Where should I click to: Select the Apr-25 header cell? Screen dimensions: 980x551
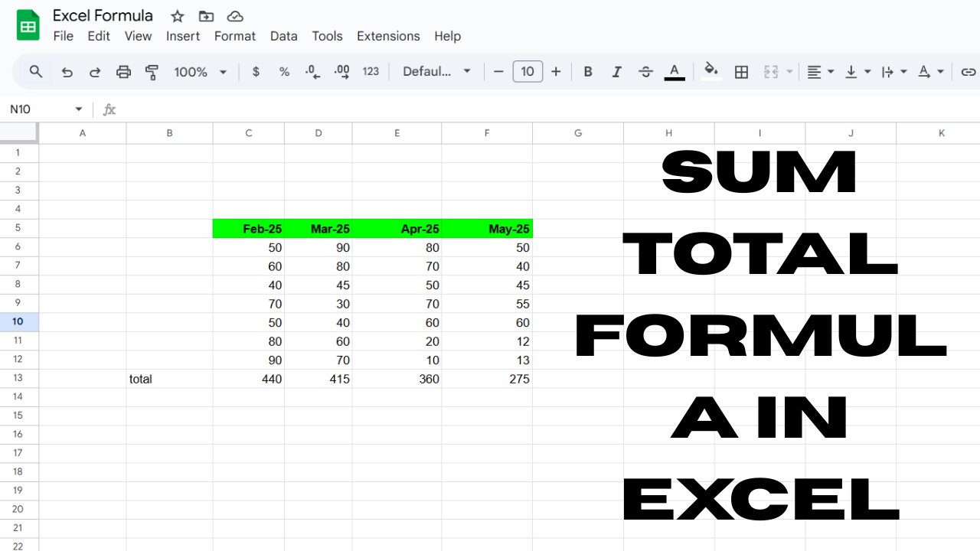(397, 228)
